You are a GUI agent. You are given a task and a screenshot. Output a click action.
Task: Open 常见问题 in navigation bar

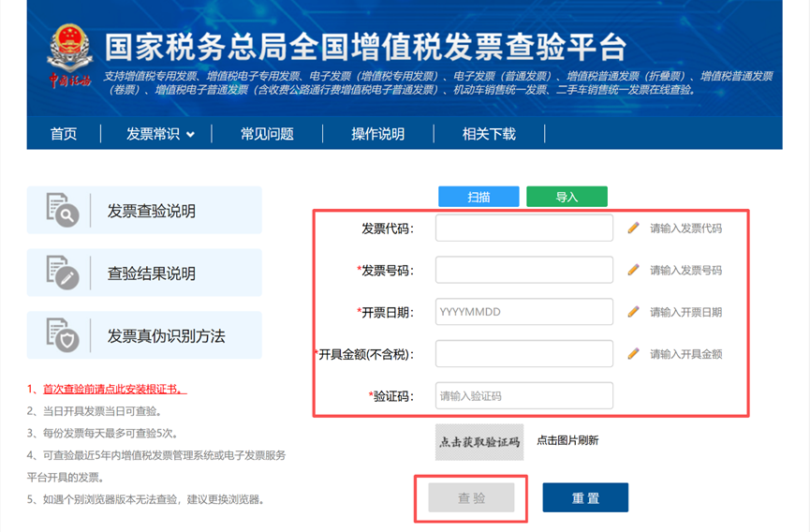tap(267, 134)
